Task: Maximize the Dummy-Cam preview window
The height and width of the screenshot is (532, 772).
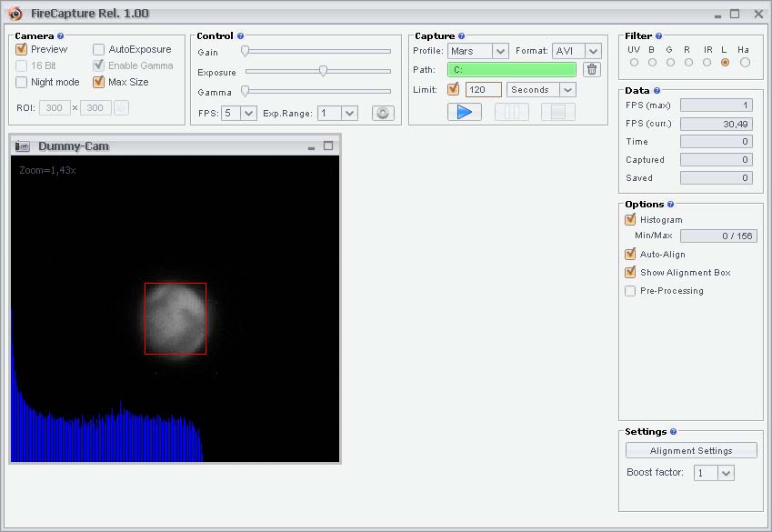Action: [x=328, y=146]
